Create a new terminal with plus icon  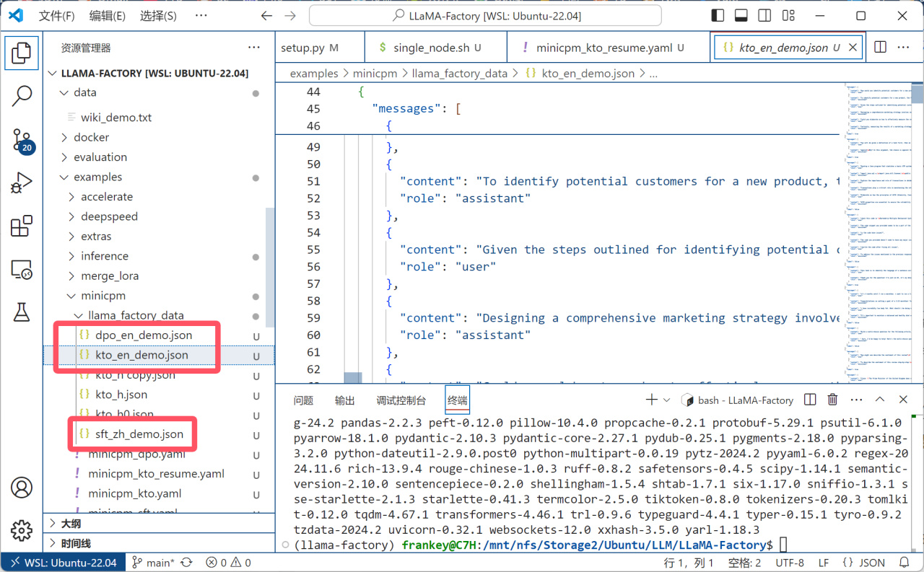[651, 400]
